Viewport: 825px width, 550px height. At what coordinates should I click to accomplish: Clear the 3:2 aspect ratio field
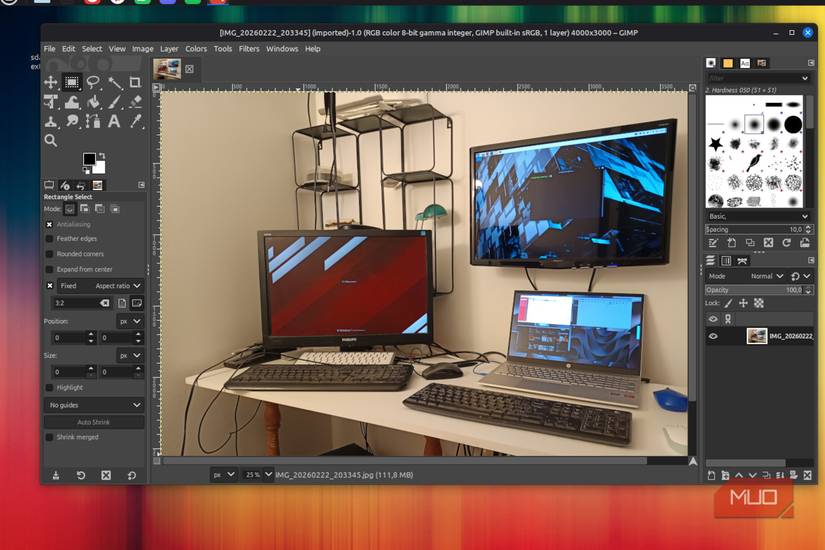105,303
